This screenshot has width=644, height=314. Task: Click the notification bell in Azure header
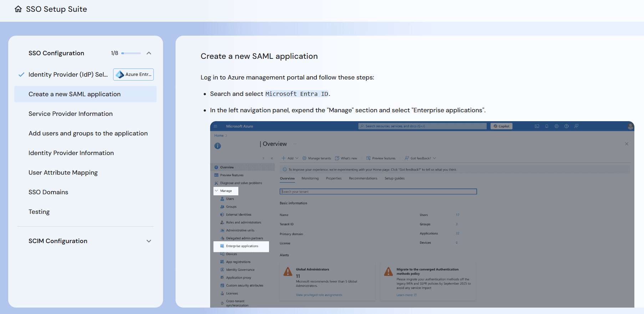coord(547,126)
